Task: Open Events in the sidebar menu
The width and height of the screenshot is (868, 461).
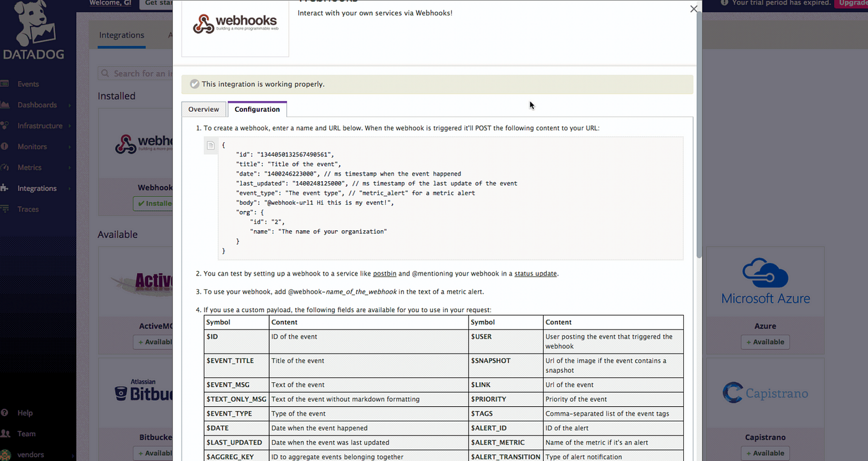Action: 29,84
